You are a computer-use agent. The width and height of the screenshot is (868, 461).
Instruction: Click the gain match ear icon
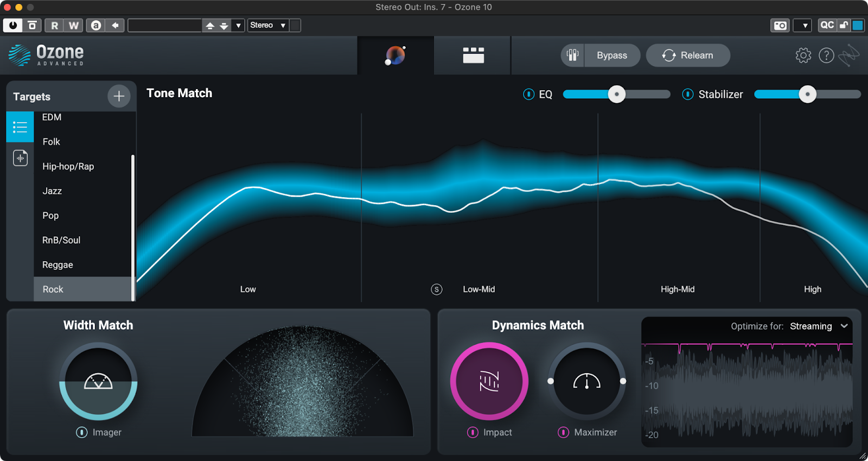(x=572, y=55)
